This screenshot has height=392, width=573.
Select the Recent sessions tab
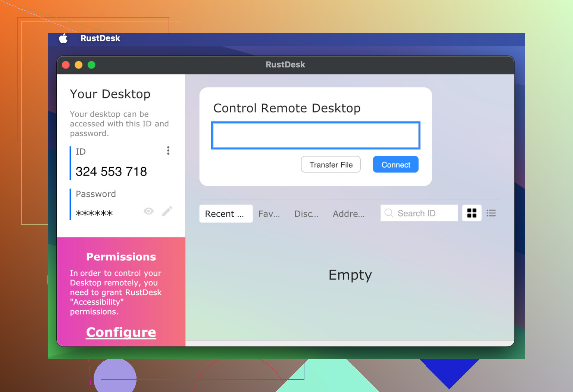point(226,214)
